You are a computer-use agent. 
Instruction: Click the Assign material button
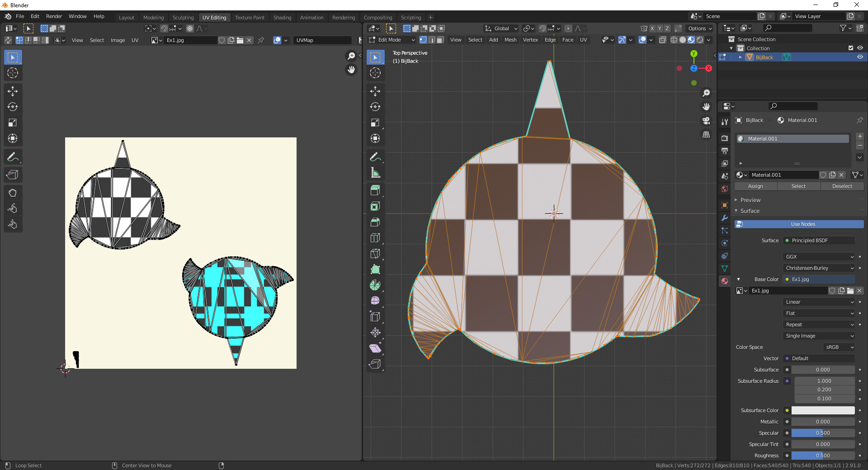[x=755, y=186]
